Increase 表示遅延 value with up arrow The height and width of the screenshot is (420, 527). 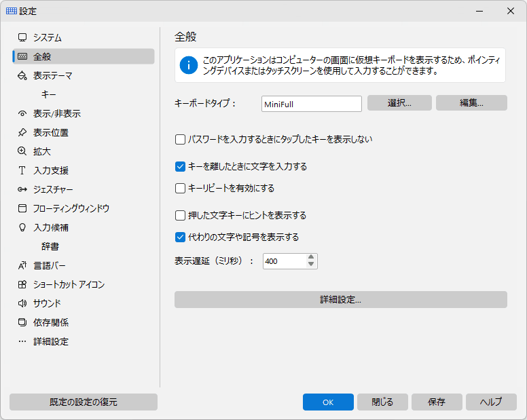tap(311, 257)
